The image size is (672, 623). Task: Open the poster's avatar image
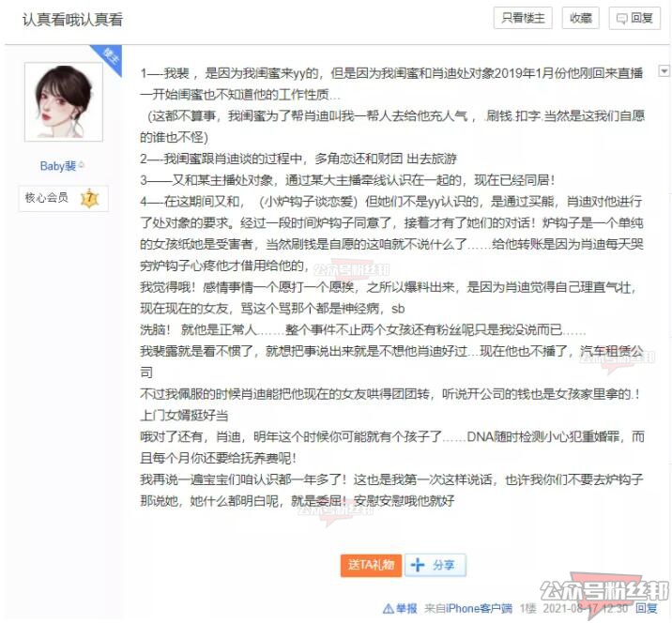click(x=64, y=102)
